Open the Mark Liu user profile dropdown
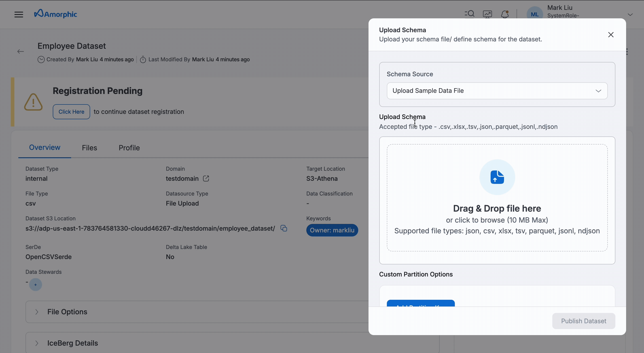This screenshot has width=644, height=353. 630,15
